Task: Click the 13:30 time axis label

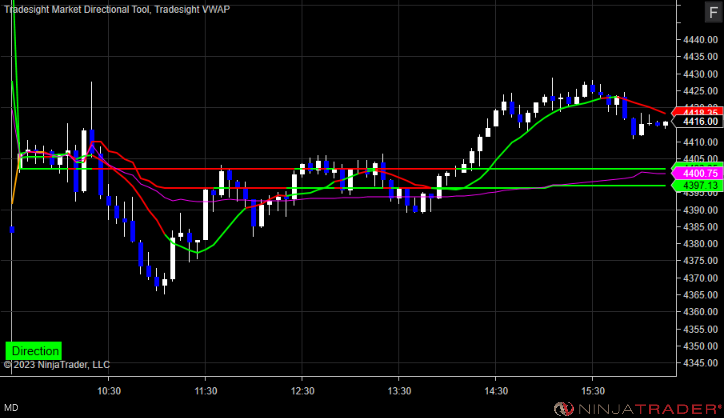Action: (399, 391)
